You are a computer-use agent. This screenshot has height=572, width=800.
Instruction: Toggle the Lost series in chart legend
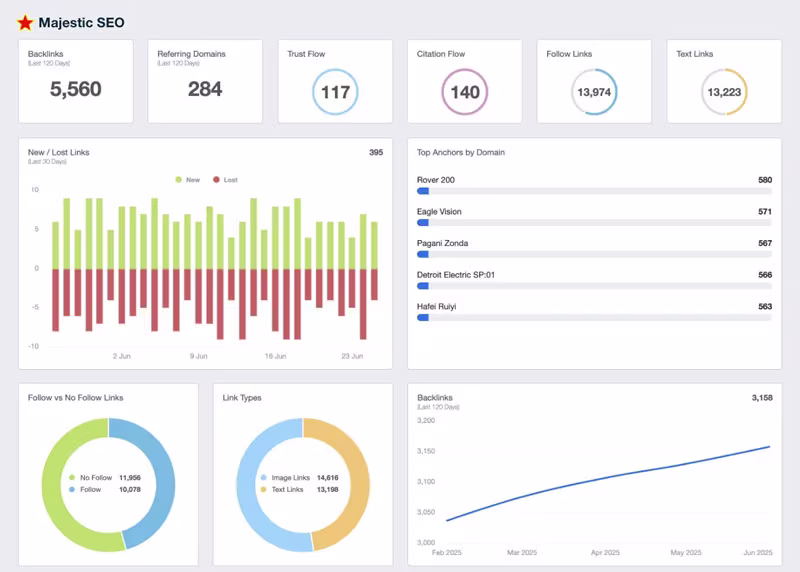click(225, 180)
